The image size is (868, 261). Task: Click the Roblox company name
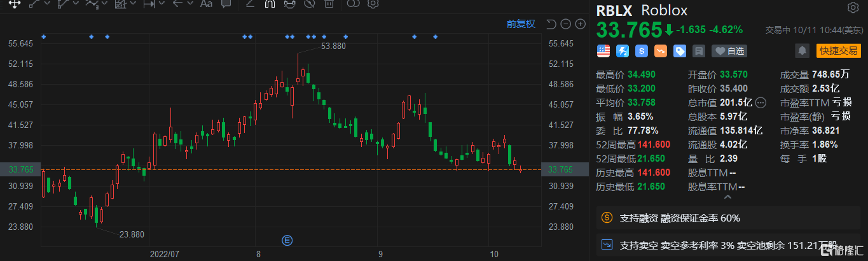click(x=665, y=11)
